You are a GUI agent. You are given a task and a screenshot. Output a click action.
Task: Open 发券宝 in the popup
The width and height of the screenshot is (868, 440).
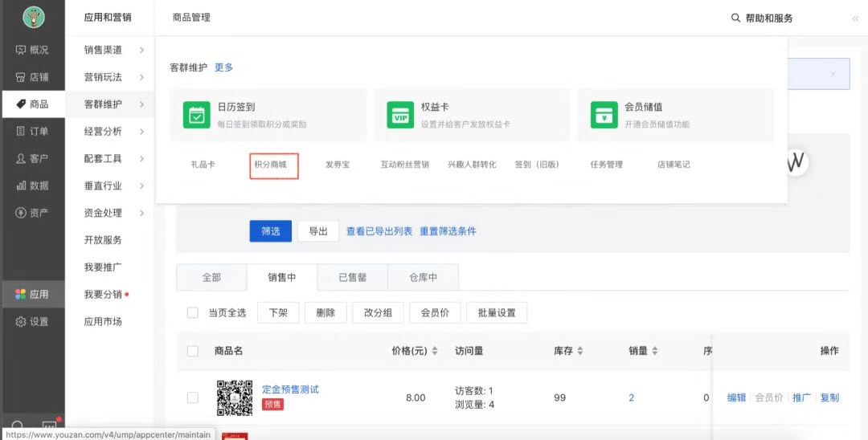click(338, 164)
